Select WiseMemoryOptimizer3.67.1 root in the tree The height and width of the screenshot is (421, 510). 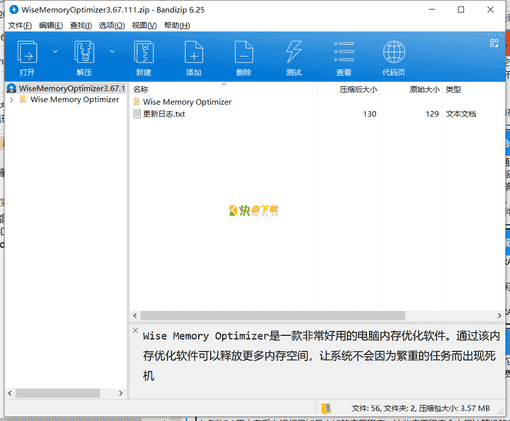pyautogui.click(x=72, y=88)
